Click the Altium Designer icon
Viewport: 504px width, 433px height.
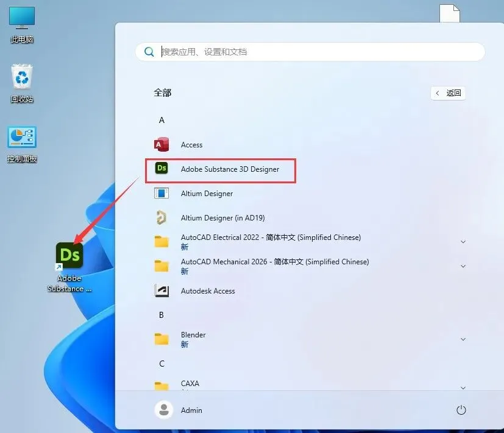pyautogui.click(x=161, y=194)
